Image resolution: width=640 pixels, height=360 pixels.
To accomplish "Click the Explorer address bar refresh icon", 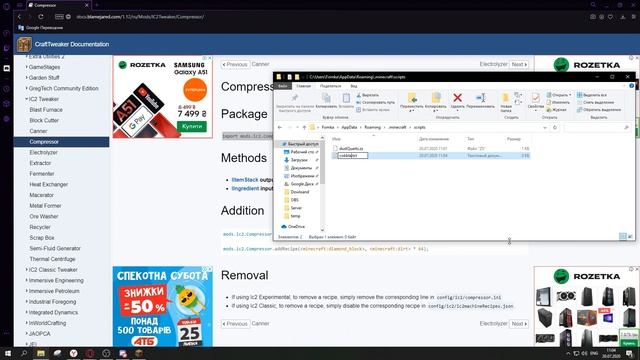I will click(x=555, y=127).
